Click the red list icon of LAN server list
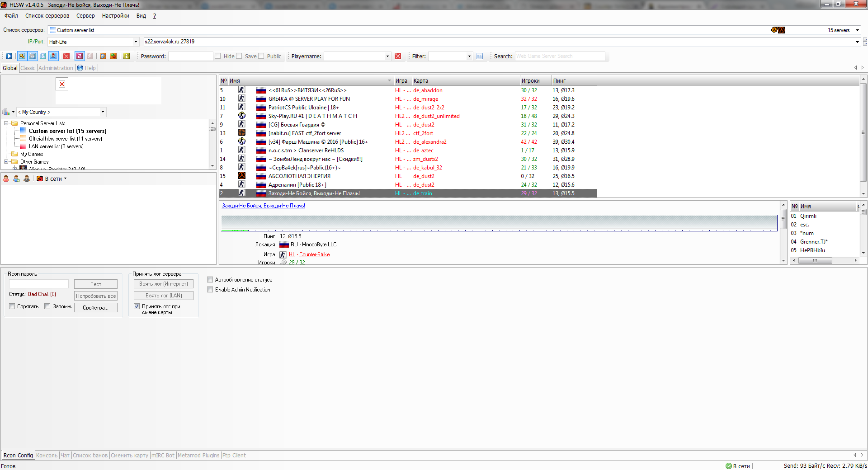The image size is (868, 470). click(x=23, y=146)
